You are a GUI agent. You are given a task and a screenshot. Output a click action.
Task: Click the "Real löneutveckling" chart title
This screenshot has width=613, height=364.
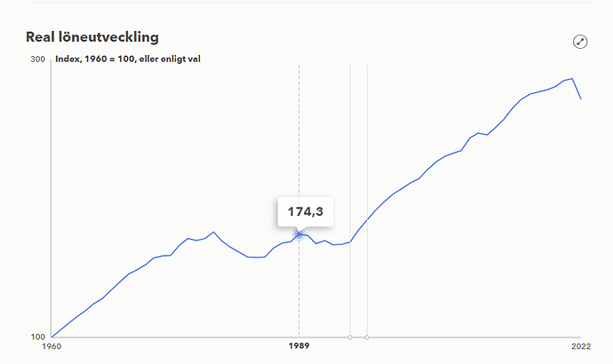tap(92, 37)
